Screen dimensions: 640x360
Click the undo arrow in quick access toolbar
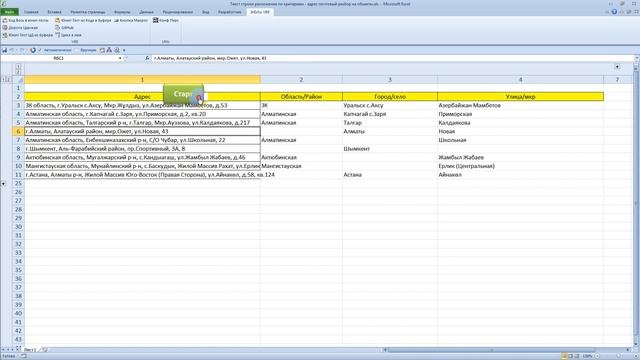coord(12,50)
